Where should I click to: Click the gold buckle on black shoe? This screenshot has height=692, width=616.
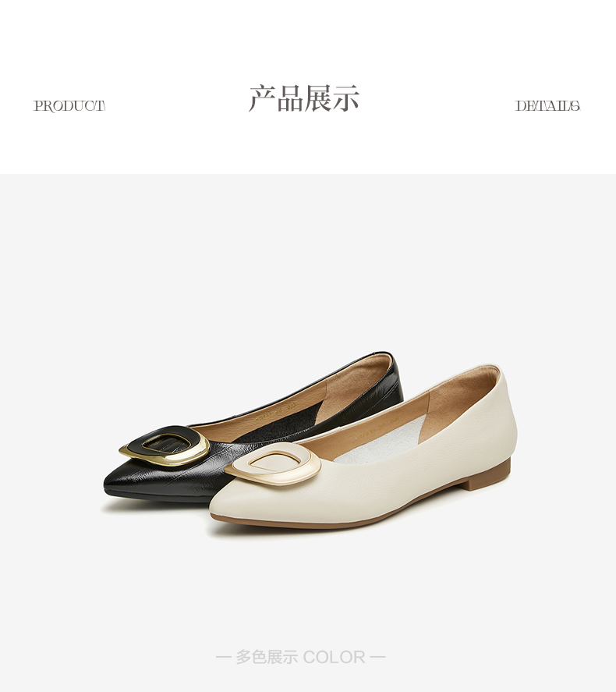(x=165, y=445)
